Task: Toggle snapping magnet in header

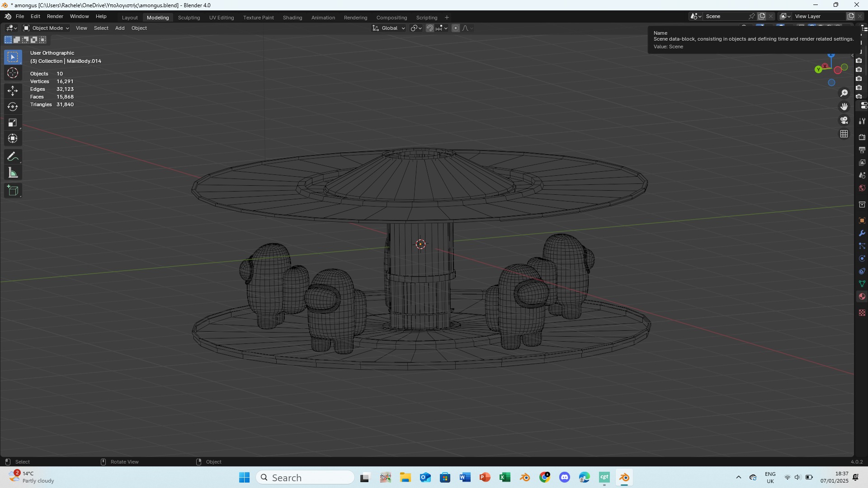Action: pyautogui.click(x=430, y=28)
